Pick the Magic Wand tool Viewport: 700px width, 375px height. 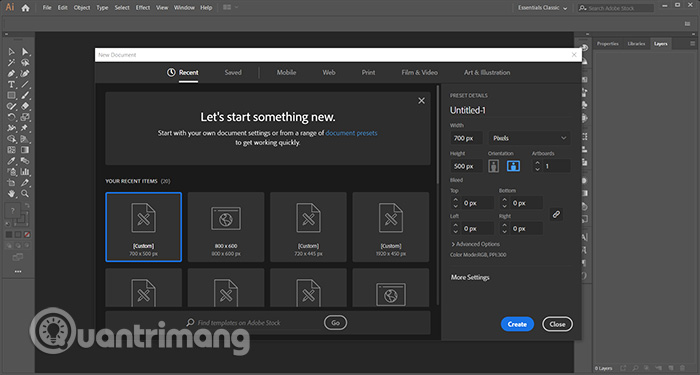click(11, 62)
